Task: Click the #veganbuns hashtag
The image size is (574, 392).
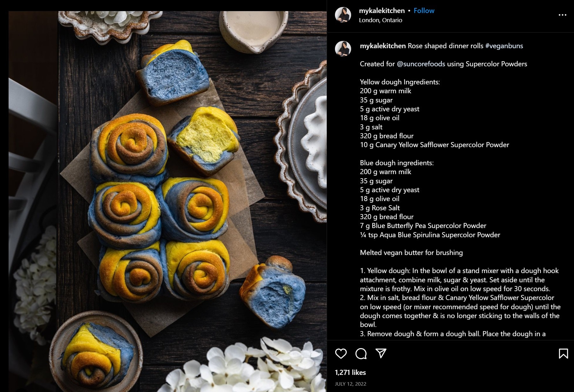Action: (x=504, y=46)
